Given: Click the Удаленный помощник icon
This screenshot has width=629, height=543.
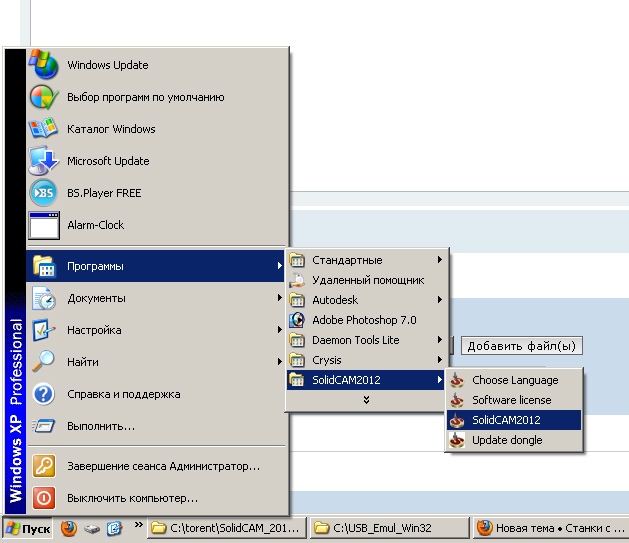Looking at the screenshot, I should coord(297,280).
